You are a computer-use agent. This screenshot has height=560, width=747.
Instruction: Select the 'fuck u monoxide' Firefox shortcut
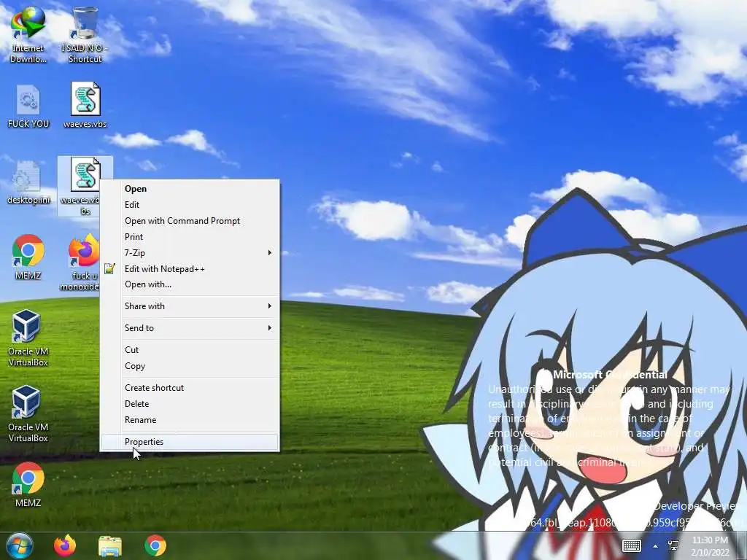[83, 262]
